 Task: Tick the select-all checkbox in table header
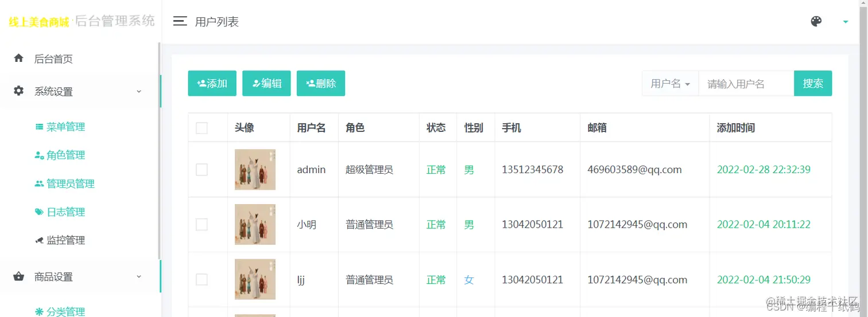(x=201, y=128)
